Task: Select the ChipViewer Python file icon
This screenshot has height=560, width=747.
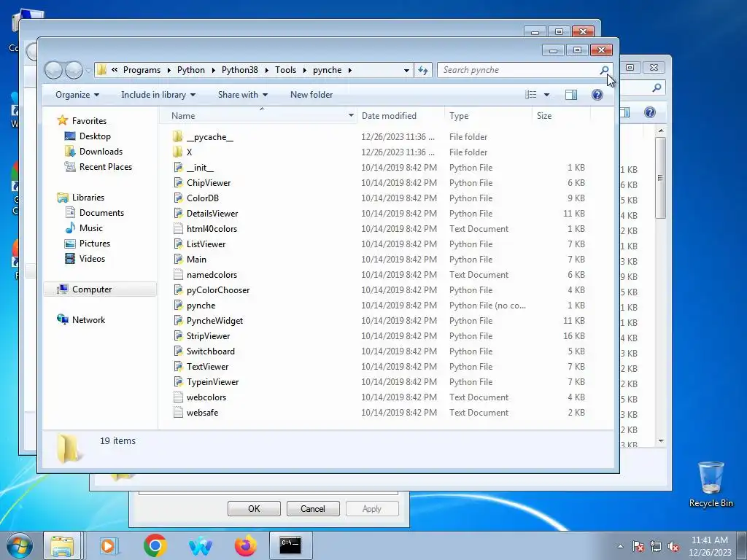Action: click(x=178, y=183)
